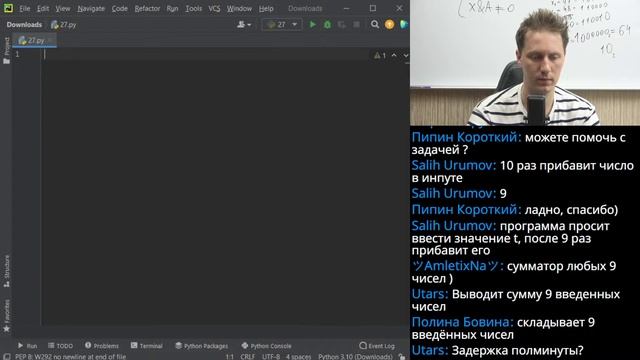Open the Help menu
Image resolution: width=640 pixels, height=360 pixels.
click(266, 8)
